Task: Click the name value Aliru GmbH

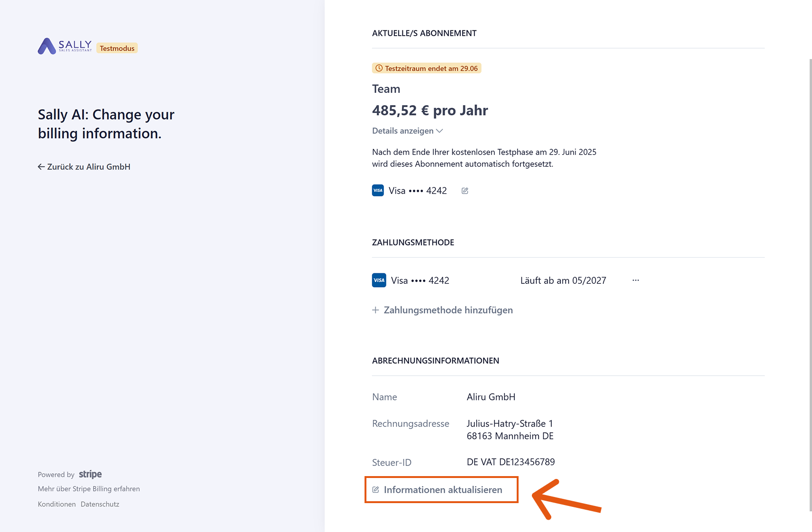Action: click(x=491, y=397)
